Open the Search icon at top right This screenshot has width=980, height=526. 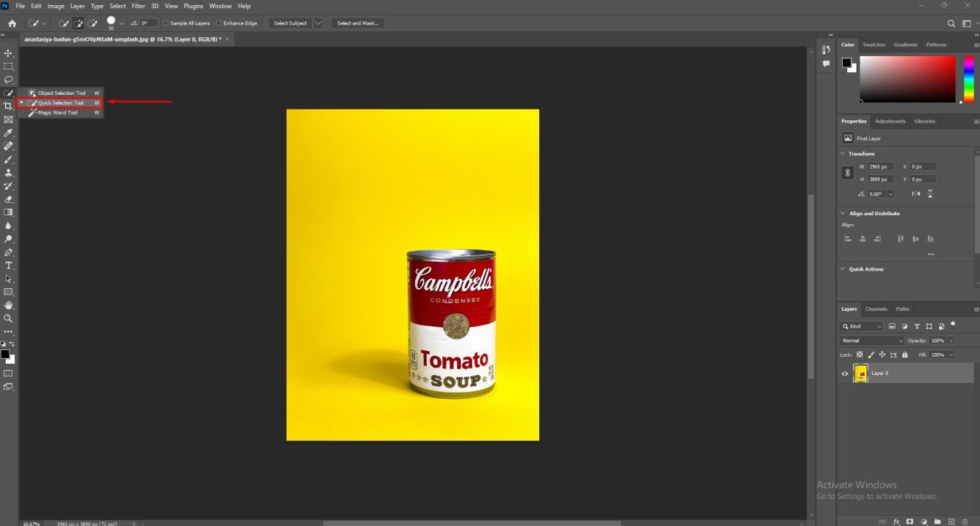coord(951,23)
